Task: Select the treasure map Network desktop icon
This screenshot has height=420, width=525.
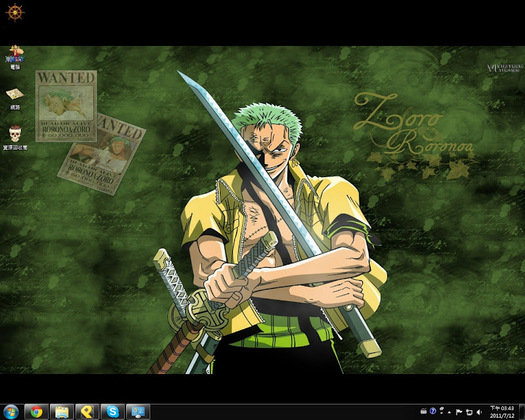Action: coord(15,99)
